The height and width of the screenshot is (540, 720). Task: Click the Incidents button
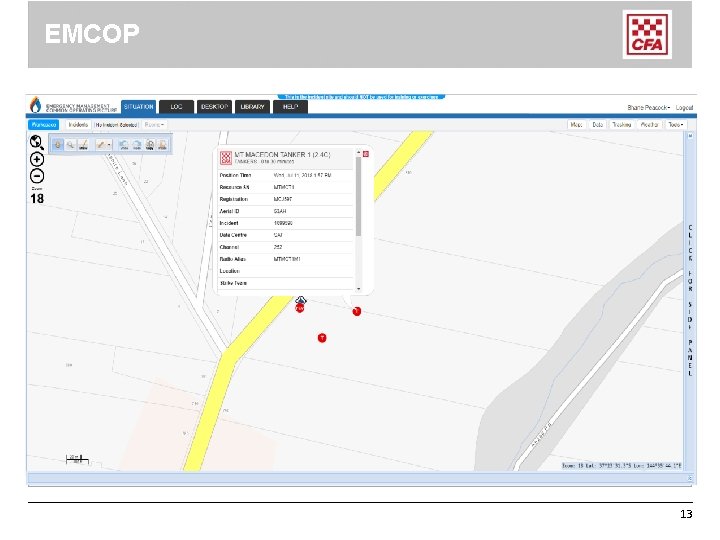(78, 125)
